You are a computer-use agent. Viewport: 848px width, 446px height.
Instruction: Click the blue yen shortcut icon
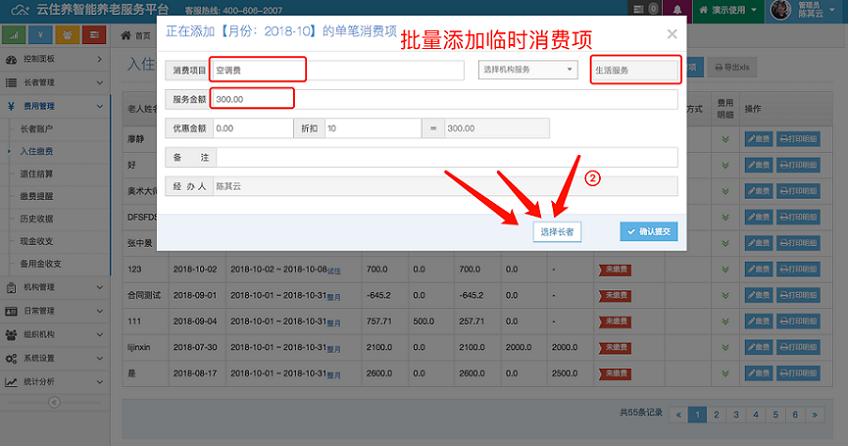coord(41,35)
